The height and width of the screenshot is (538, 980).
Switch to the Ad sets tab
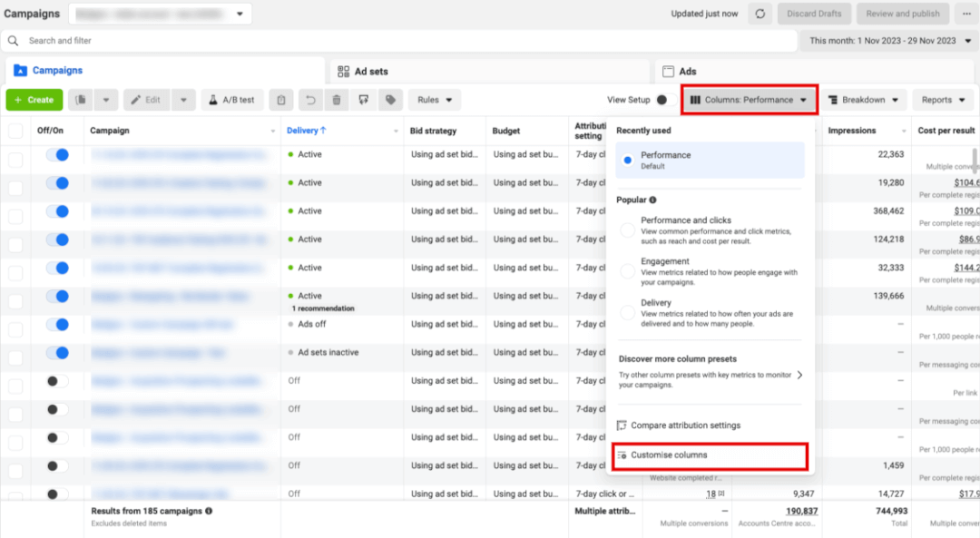pos(489,72)
